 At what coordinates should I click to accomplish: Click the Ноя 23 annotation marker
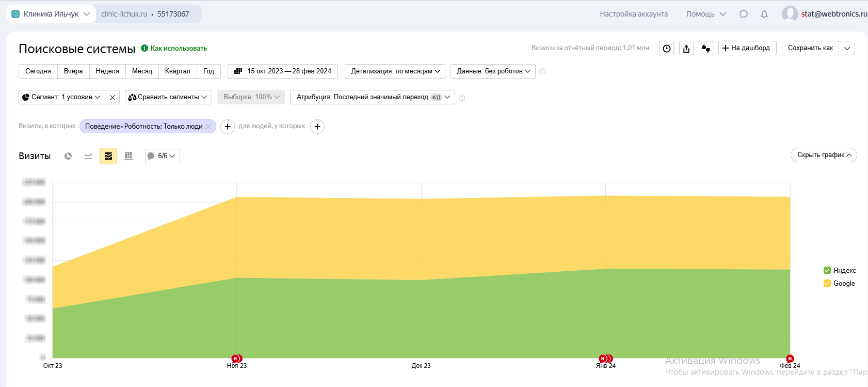click(x=236, y=359)
